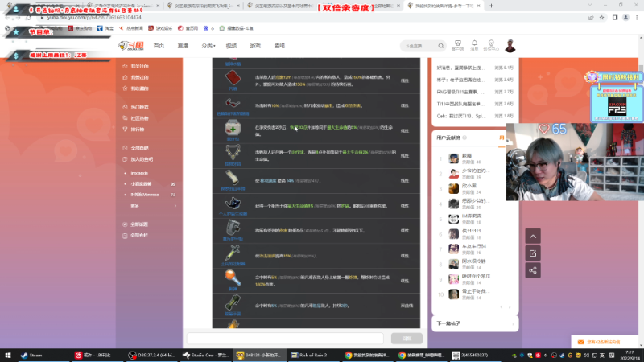Click the red book item icon
The height and width of the screenshot is (362, 644).
click(233, 77)
